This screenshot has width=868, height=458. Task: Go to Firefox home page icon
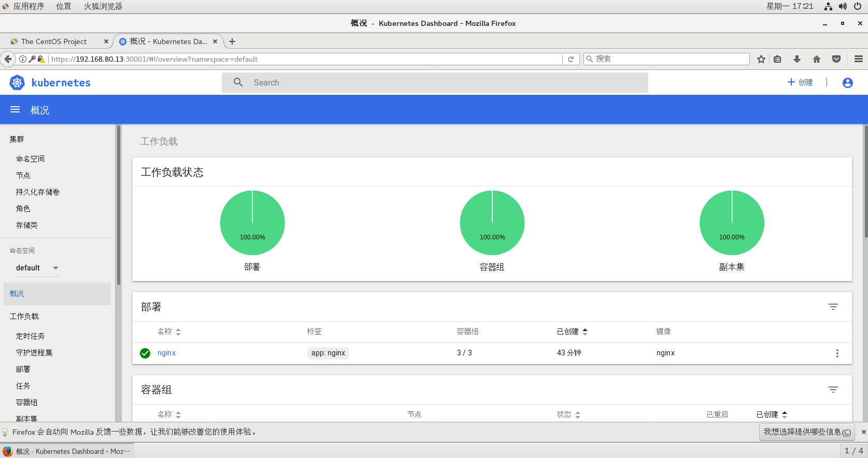pyautogui.click(x=817, y=59)
